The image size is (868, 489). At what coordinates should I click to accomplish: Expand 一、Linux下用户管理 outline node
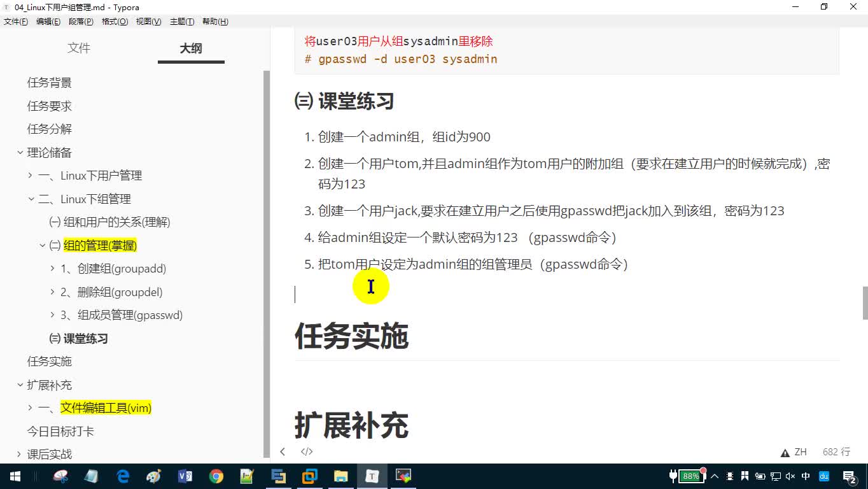pos(31,176)
